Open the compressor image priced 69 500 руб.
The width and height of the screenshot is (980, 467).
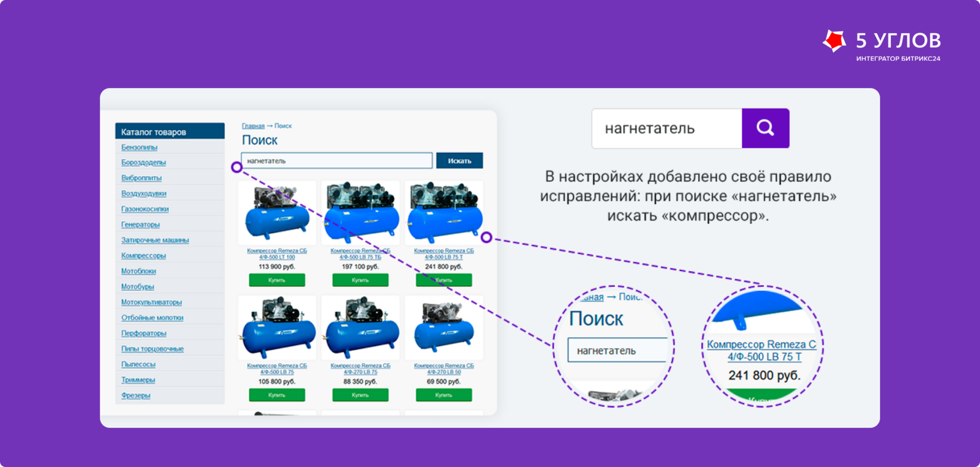(444, 328)
